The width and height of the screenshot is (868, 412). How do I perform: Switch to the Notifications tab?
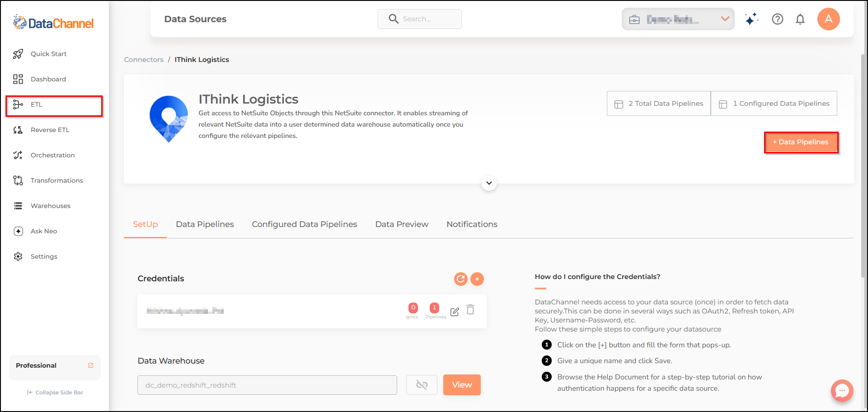(472, 224)
